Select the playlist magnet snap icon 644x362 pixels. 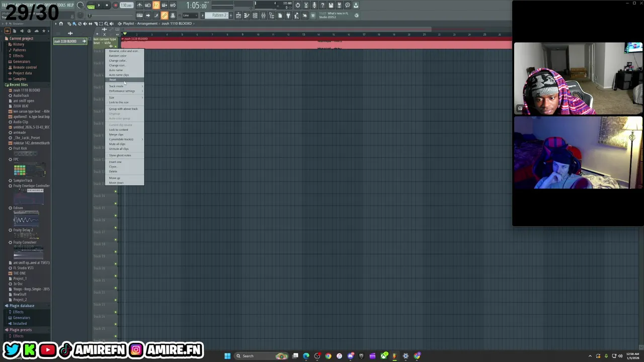(x=61, y=24)
